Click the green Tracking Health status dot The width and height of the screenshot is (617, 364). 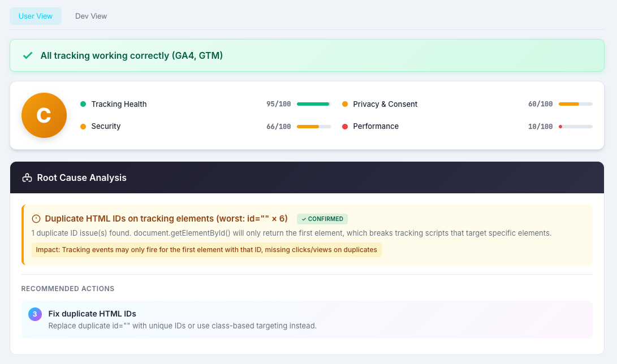click(83, 104)
